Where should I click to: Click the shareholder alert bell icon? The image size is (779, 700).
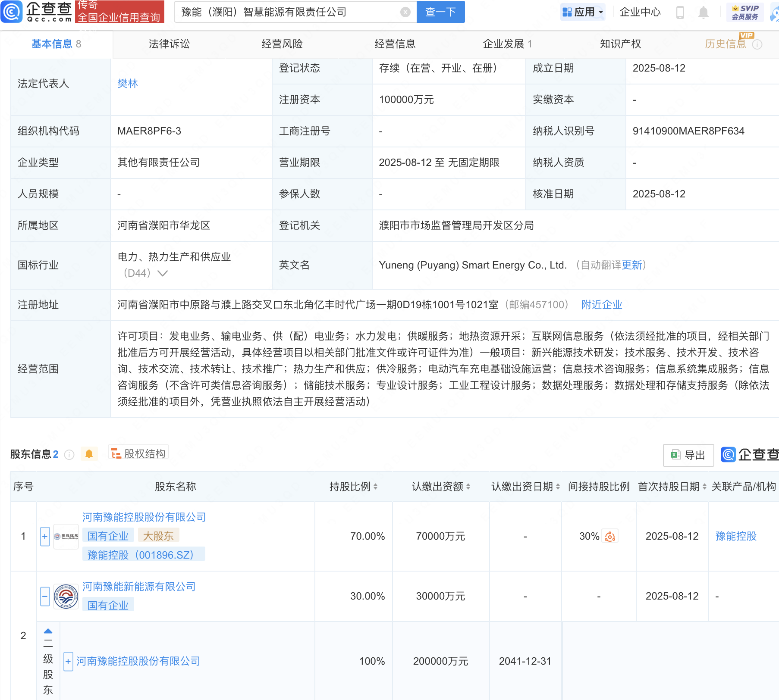point(89,454)
